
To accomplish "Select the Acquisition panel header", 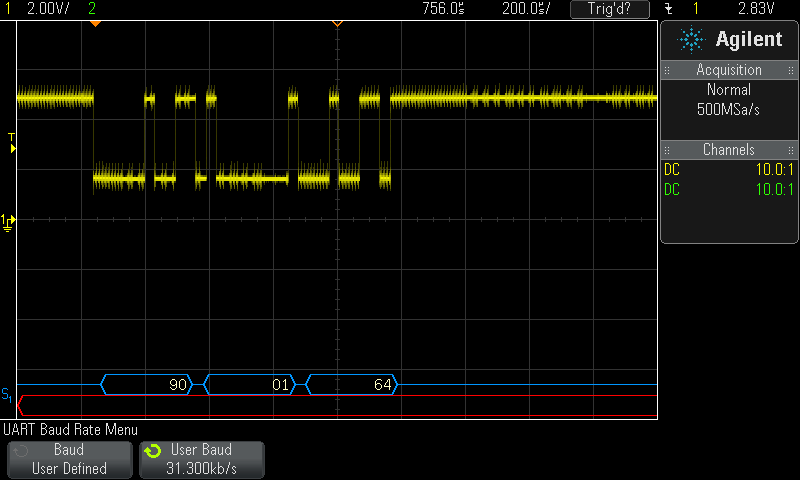I will (728, 70).
